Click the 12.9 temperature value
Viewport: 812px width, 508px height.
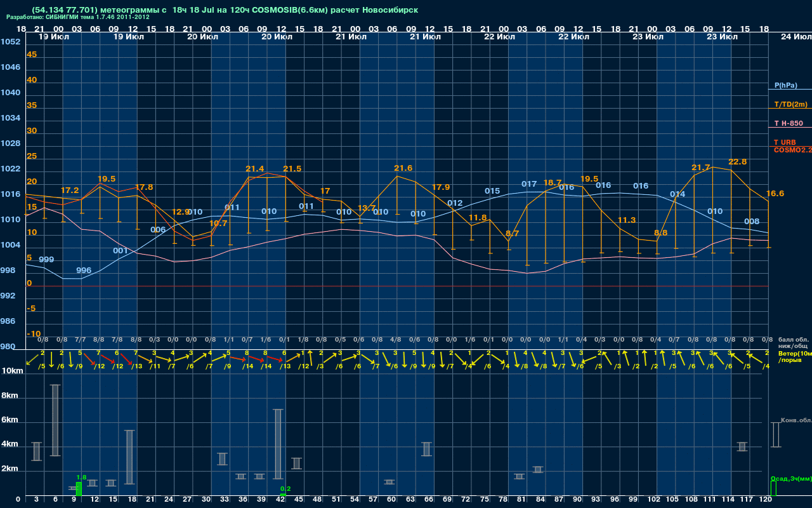pos(181,212)
